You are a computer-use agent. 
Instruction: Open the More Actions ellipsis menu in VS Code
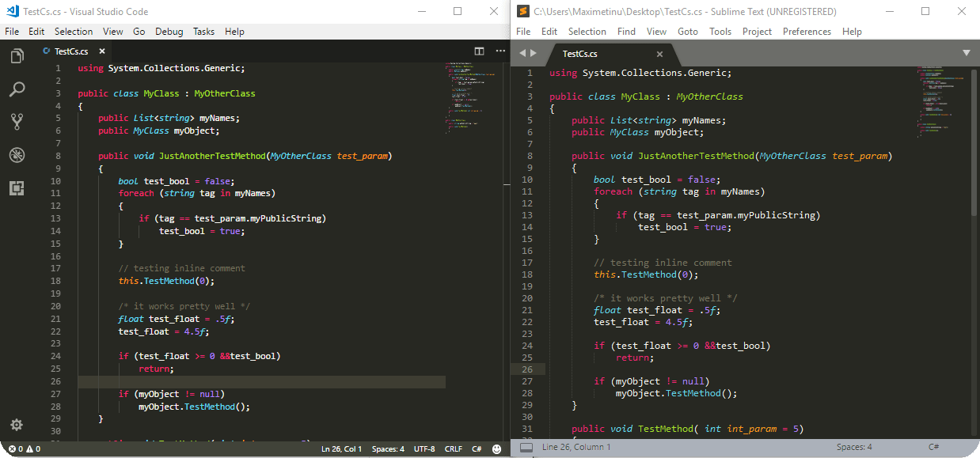[x=500, y=51]
